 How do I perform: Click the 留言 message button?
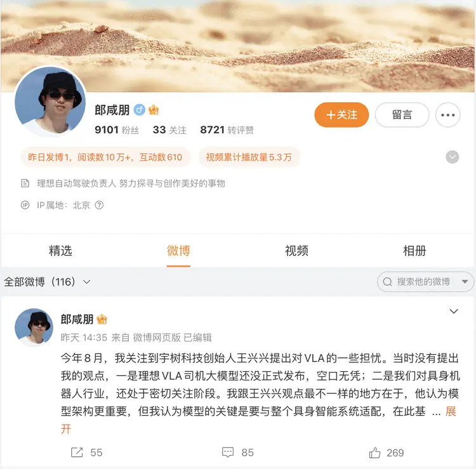pos(402,115)
